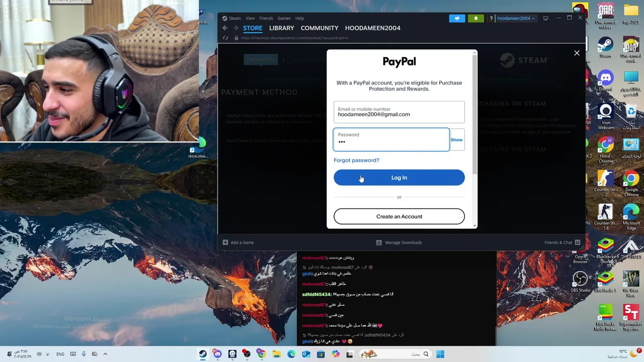
Task: Click the Steam help question mark
Action: pos(491,19)
